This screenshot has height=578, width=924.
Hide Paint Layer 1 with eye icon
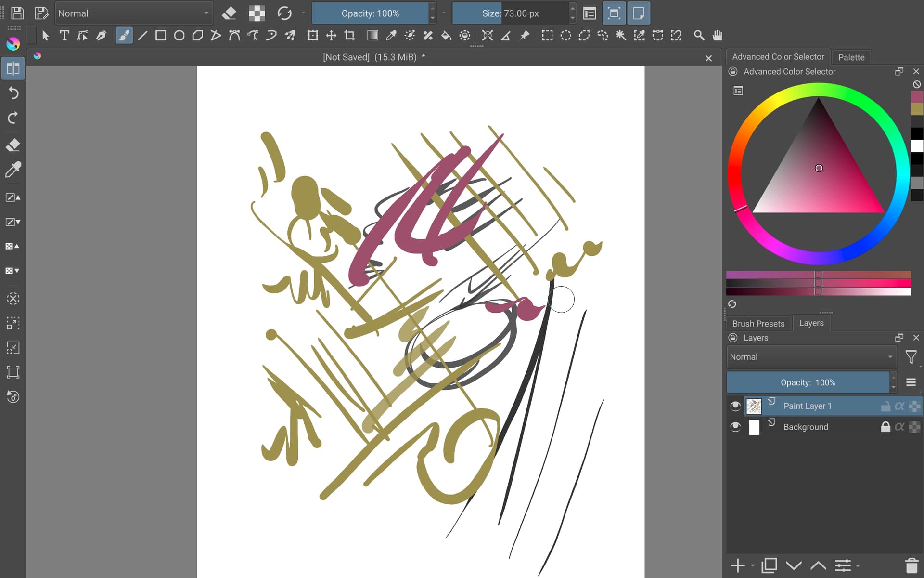(x=735, y=406)
